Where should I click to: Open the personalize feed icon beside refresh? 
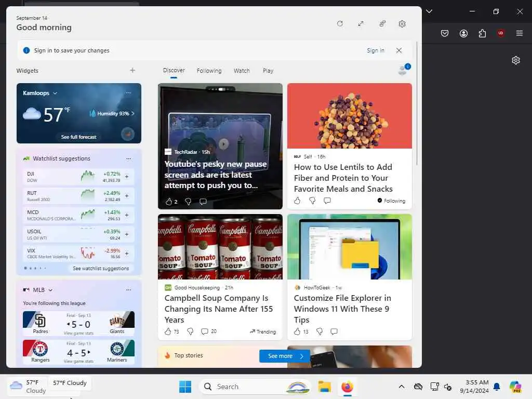(x=382, y=24)
